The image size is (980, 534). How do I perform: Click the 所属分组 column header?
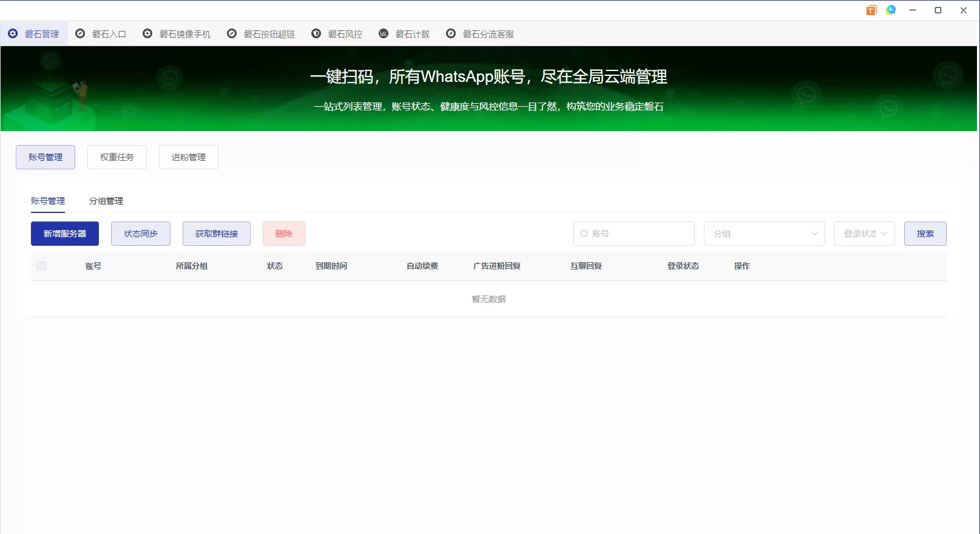192,266
